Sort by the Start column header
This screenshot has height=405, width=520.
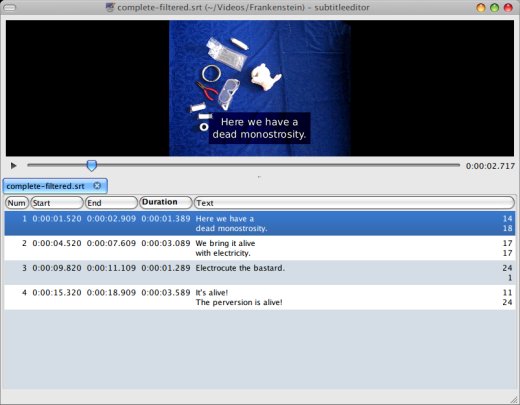pos(57,203)
